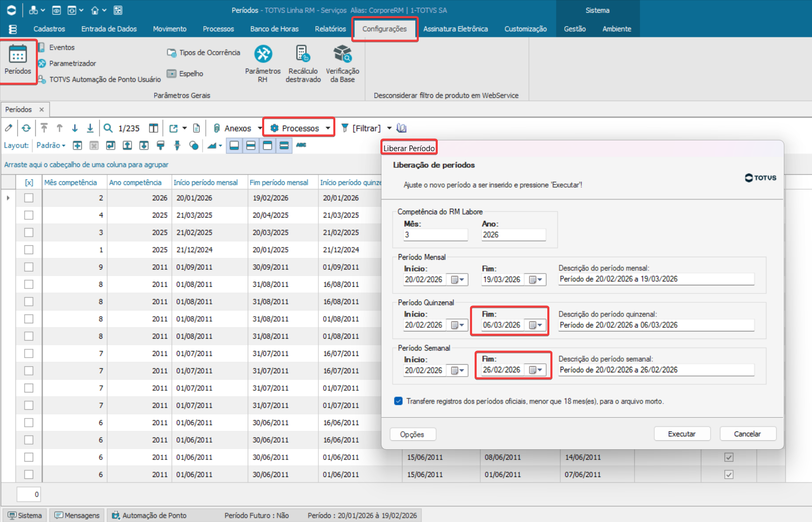The image size is (812, 522).
Task: Open Período Quinzenal Início date picker
Action: (x=457, y=325)
